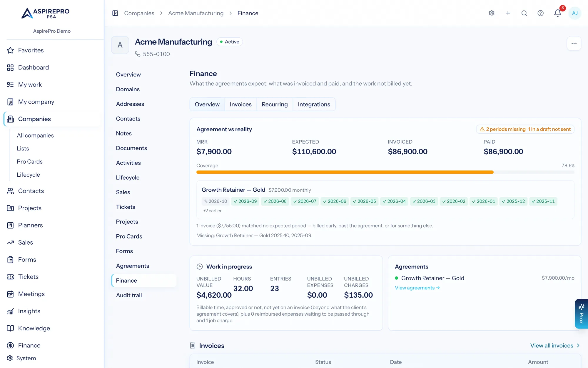Click the Planners board icon
588x368 pixels.
pyautogui.click(x=10, y=225)
